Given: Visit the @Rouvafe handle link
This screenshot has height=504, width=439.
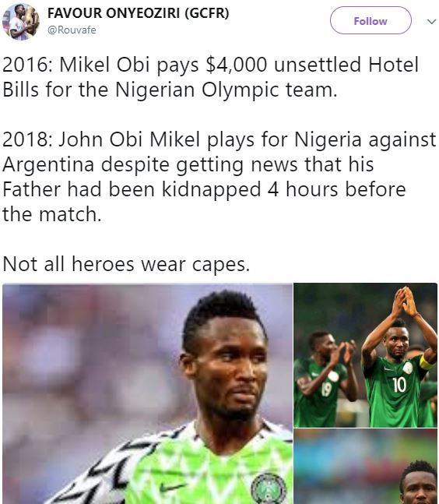Looking at the screenshot, I should pyautogui.click(x=72, y=30).
